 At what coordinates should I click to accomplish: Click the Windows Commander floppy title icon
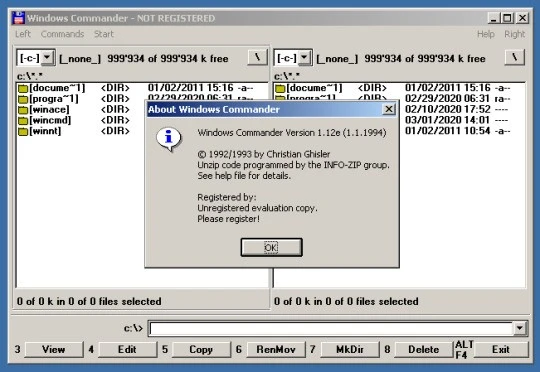(18, 18)
